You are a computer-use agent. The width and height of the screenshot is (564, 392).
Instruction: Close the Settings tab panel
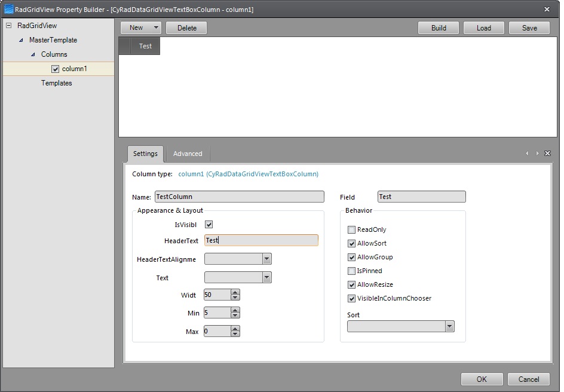point(547,154)
